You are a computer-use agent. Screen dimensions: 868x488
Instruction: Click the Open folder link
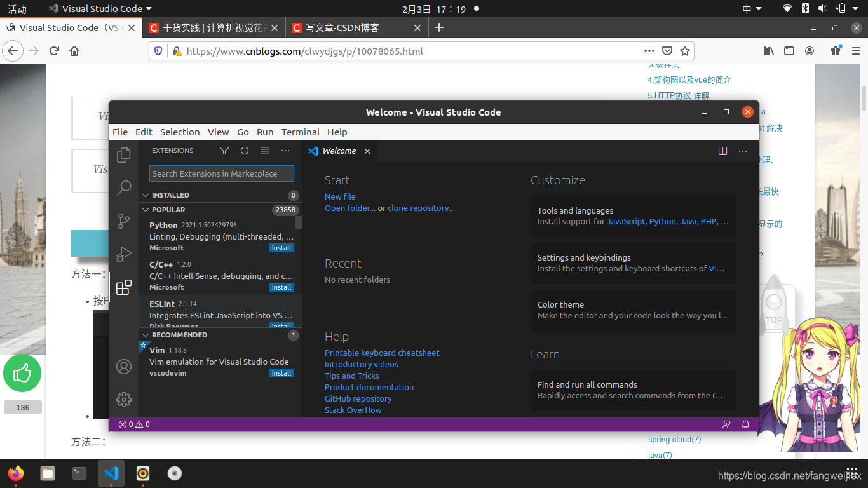[350, 208]
